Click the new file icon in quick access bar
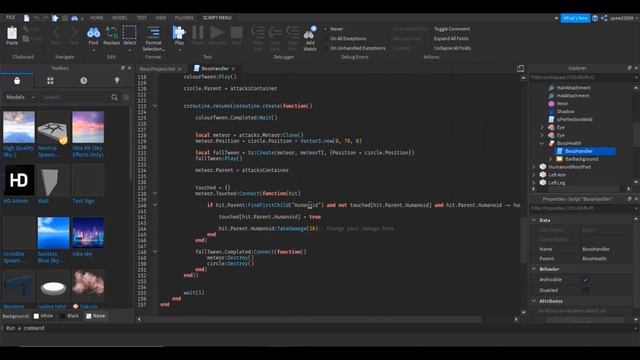The height and width of the screenshot is (360, 640). 27,18
